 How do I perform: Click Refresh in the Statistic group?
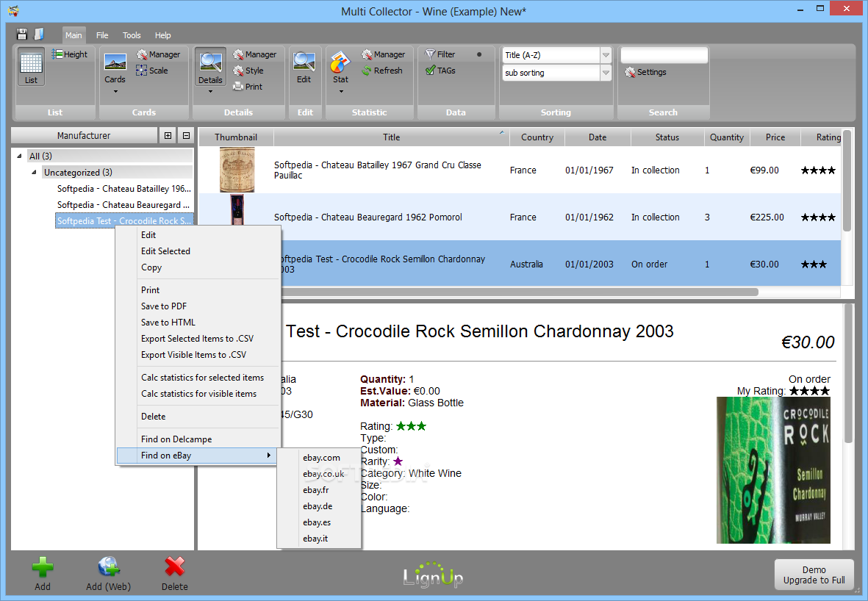pyautogui.click(x=382, y=71)
